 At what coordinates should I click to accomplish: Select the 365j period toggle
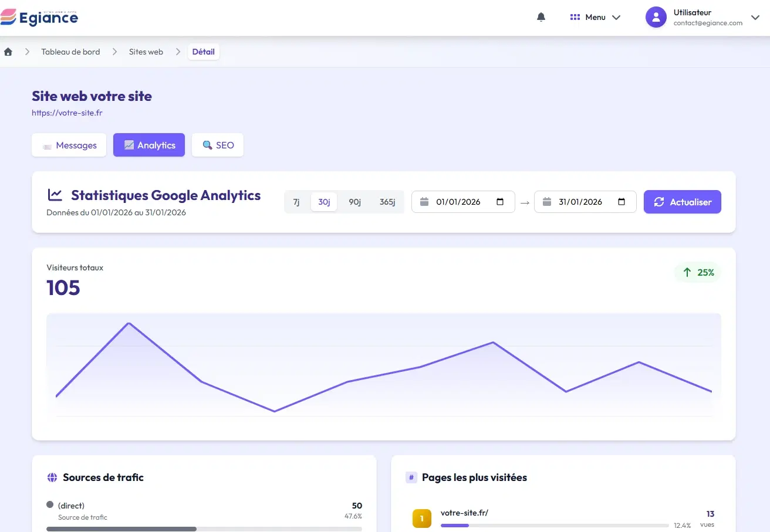(x=387, y=202)
